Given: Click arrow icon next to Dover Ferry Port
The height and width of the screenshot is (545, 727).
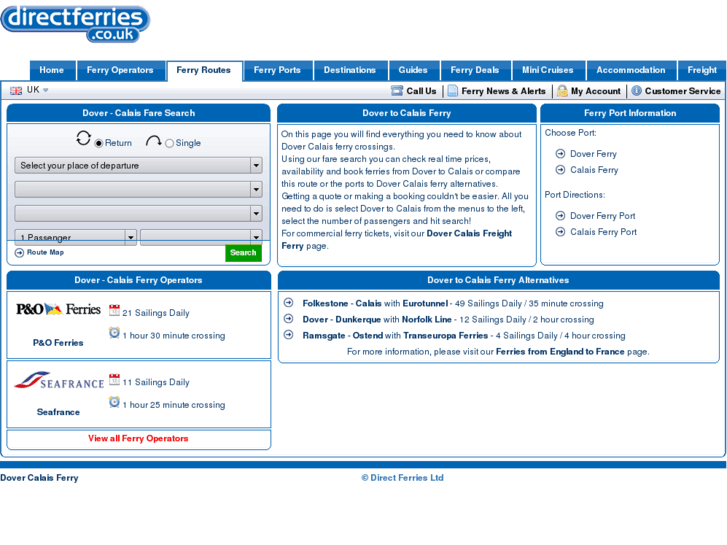Looking at the screenshot, I should click(x=560, y=215).
